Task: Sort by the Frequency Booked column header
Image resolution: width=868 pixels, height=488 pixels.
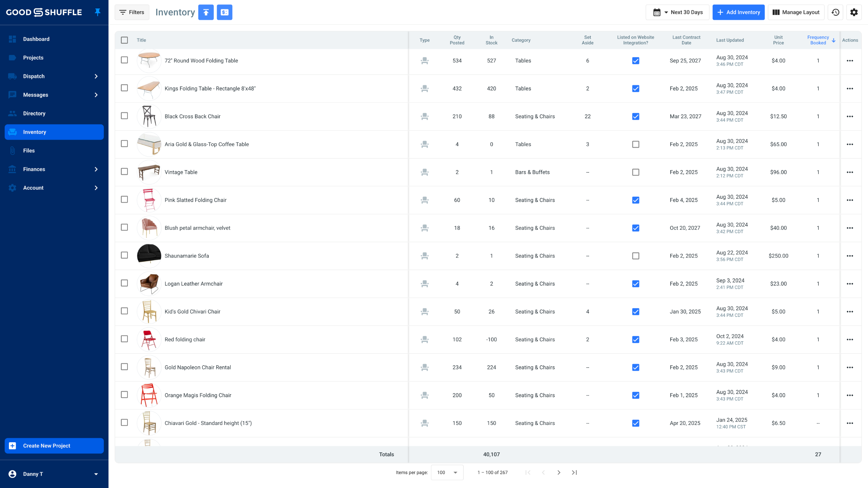Action: click(x=818, y=40)
